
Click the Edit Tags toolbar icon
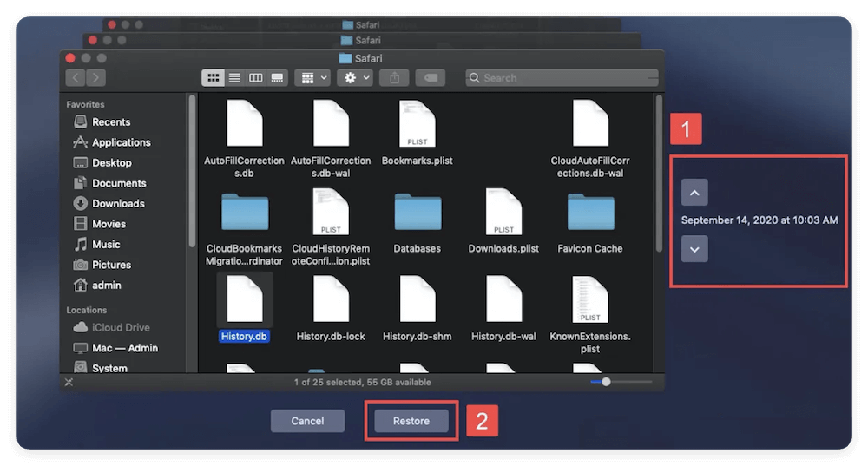[x=430, y=78]
